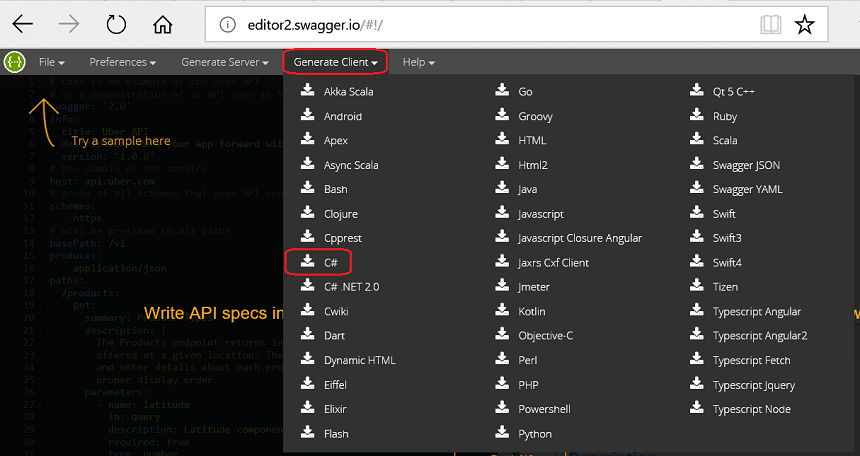Download the Dart client icon
Screen dimensions: 860x456
[307, 334]
